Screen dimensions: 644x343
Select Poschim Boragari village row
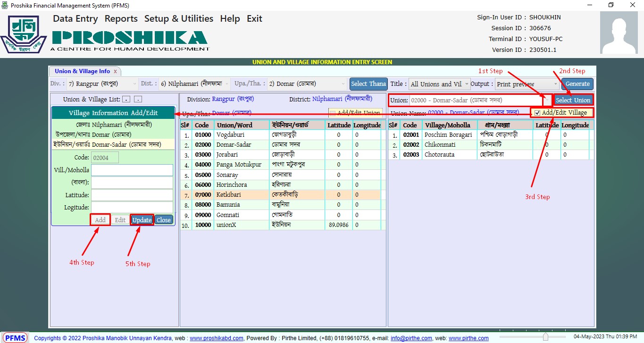click(x=489, y=135)
